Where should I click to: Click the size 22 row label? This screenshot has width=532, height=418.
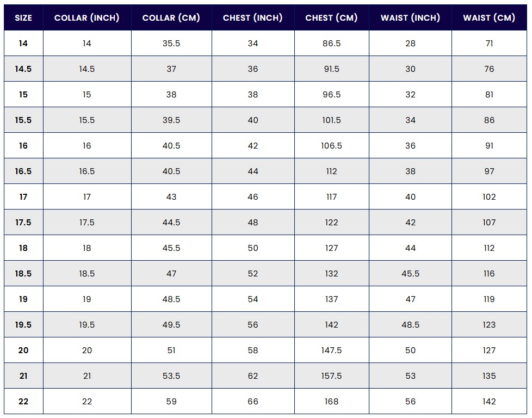[x=23, y=401]
